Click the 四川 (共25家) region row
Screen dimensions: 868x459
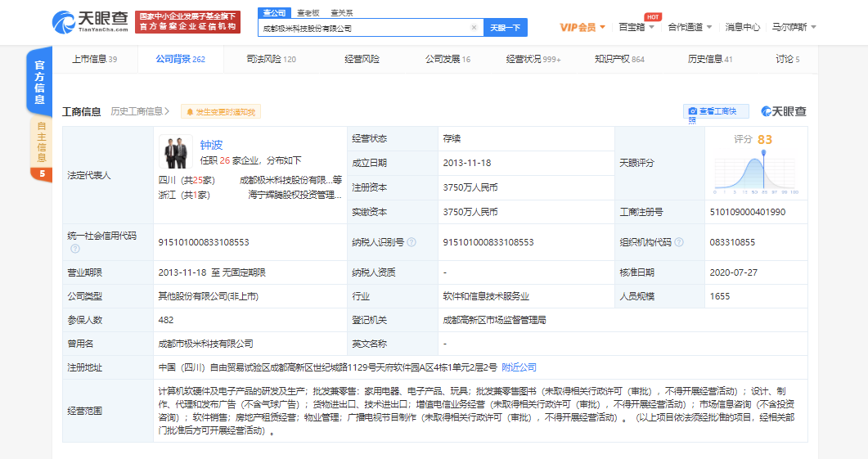[187, 181]
